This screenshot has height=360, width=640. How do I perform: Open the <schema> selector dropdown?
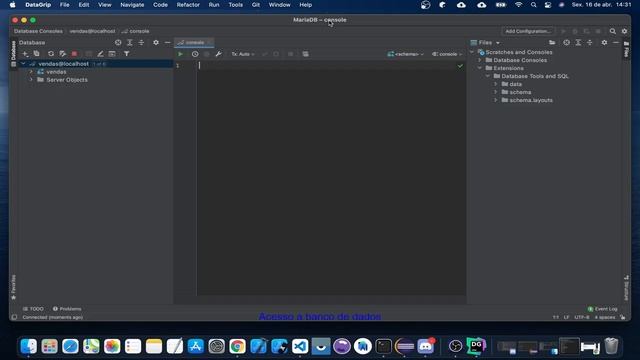406,54
